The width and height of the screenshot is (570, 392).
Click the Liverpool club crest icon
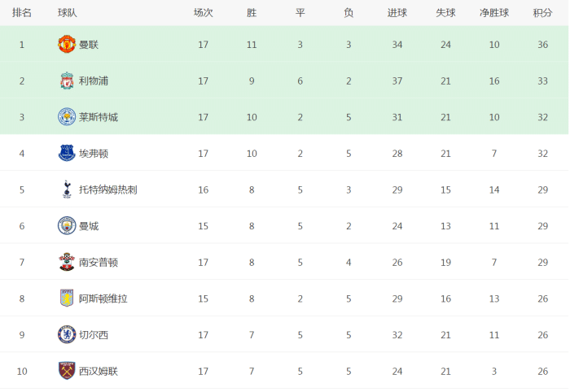pyautogui.click(x=67, y=81)
